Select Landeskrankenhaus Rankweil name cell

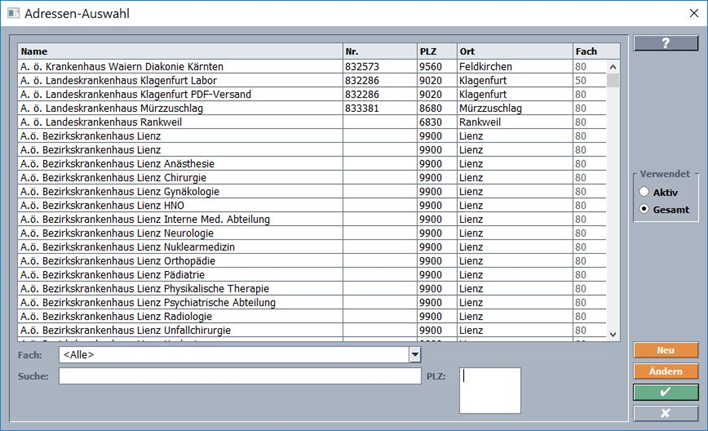(180, 122)
